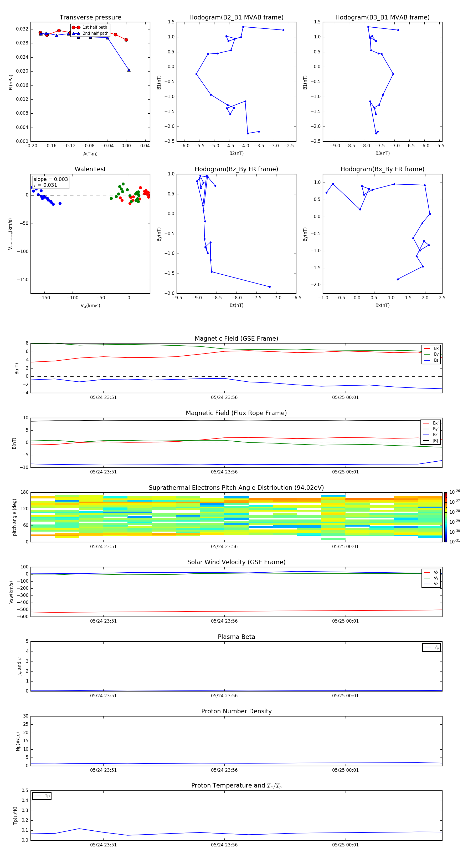
Task: Click the pitch angle color scale bar
Action: click(x=446, y=517)
